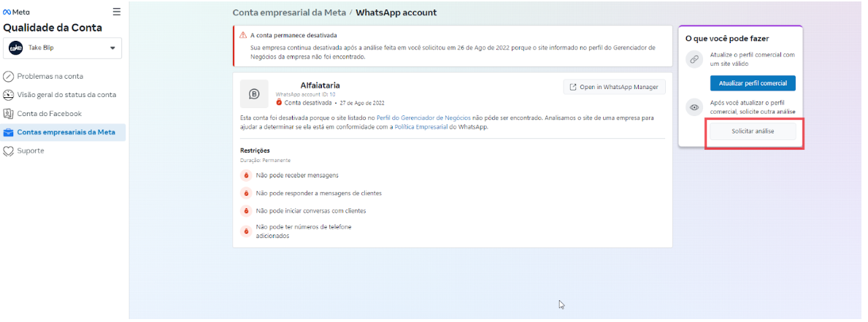Click text Não pode iniciar conversas com clientes

point(311,211)
